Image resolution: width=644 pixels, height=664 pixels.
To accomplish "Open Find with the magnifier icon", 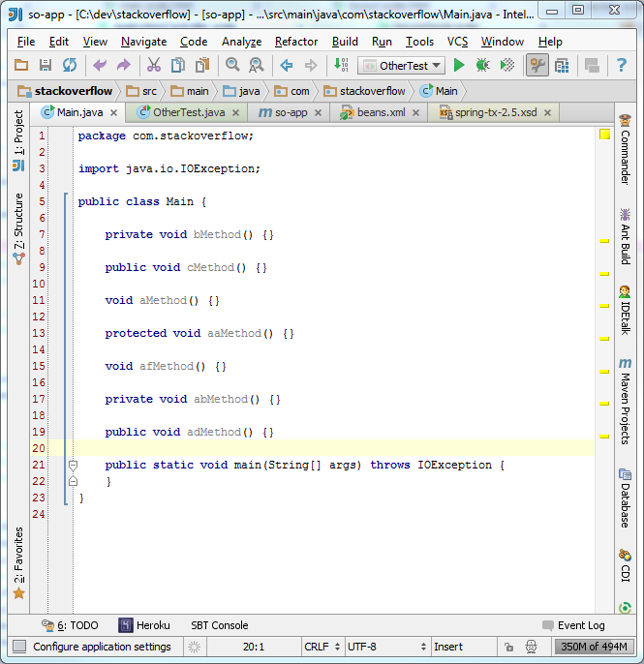I will point(232,65).
